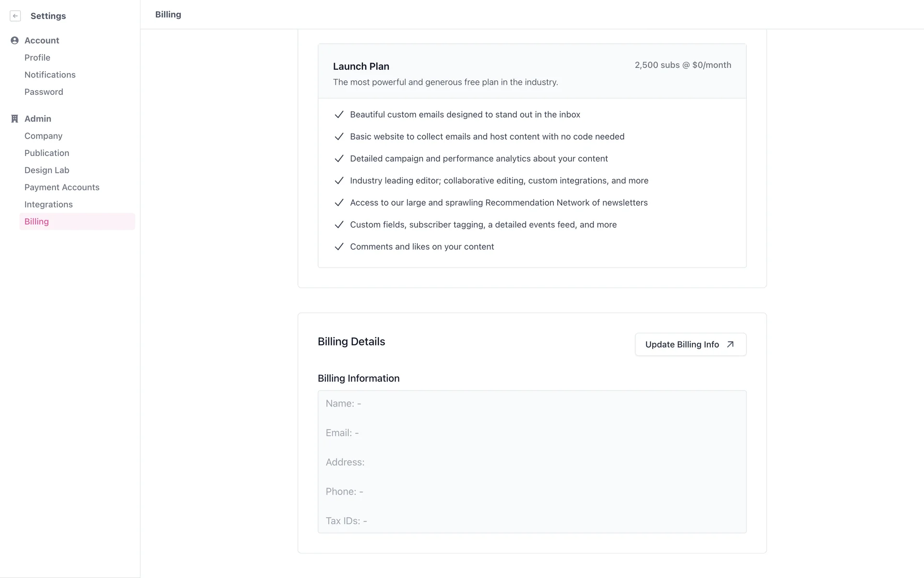
Task: Click the Account person icon
Action: click(14, 40)
